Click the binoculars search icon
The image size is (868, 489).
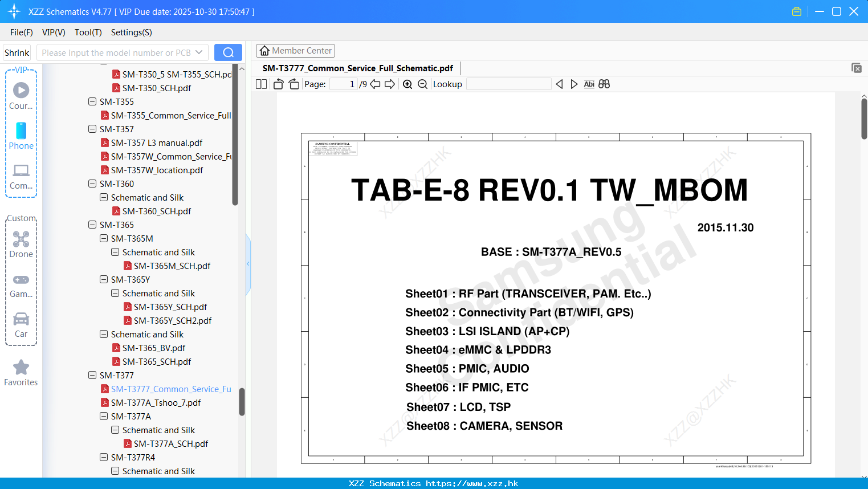pyautogui.click(x=604, y=84)
